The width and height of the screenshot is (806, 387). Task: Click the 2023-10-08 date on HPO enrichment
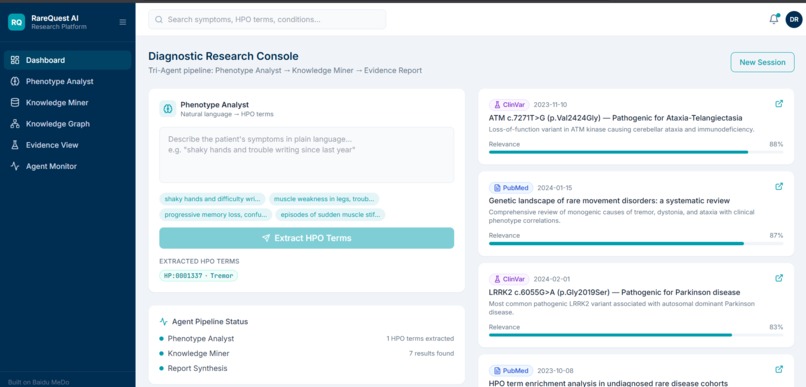[555, 371]
